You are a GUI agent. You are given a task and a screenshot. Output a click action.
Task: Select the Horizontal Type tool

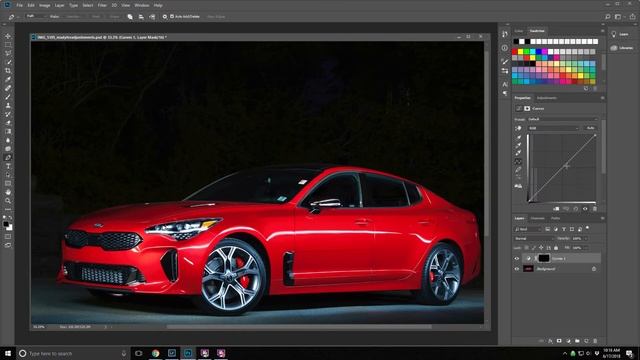(x=8, y=166)
